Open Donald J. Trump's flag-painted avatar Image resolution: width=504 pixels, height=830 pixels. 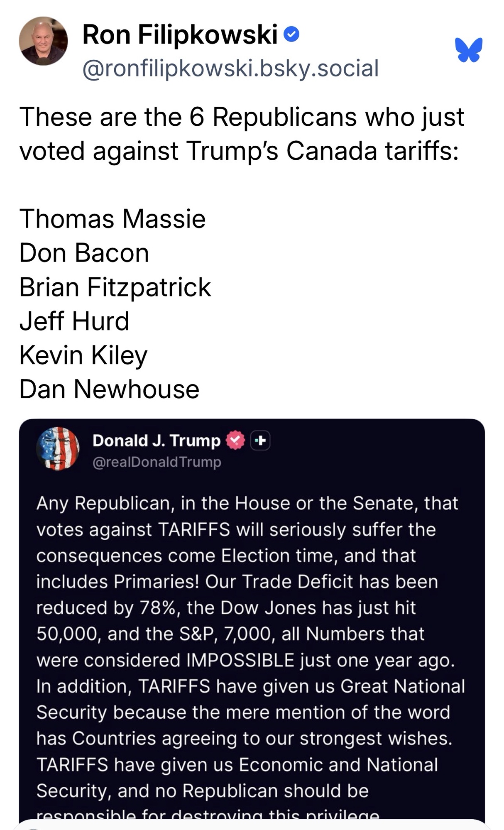pyautogui.click(x=58, y=449)
